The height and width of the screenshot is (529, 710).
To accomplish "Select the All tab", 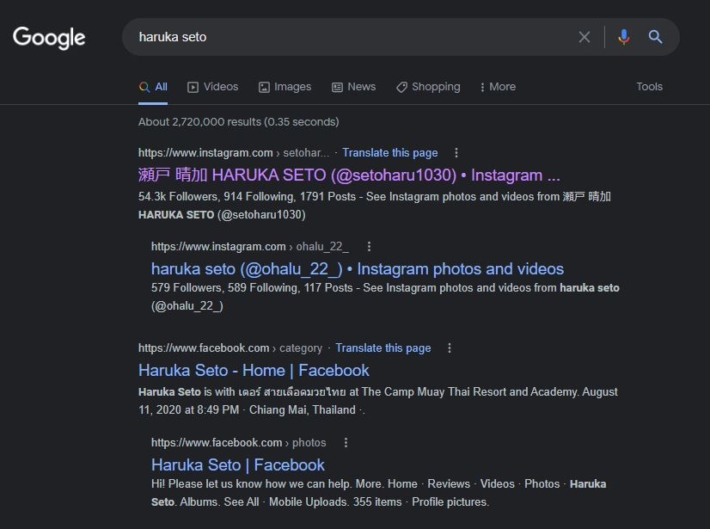I will [x=153, y=87].
